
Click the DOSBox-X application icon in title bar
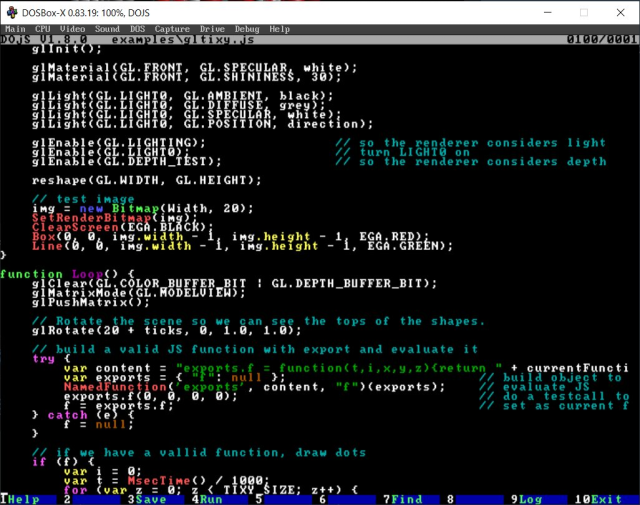click(11, 11)
